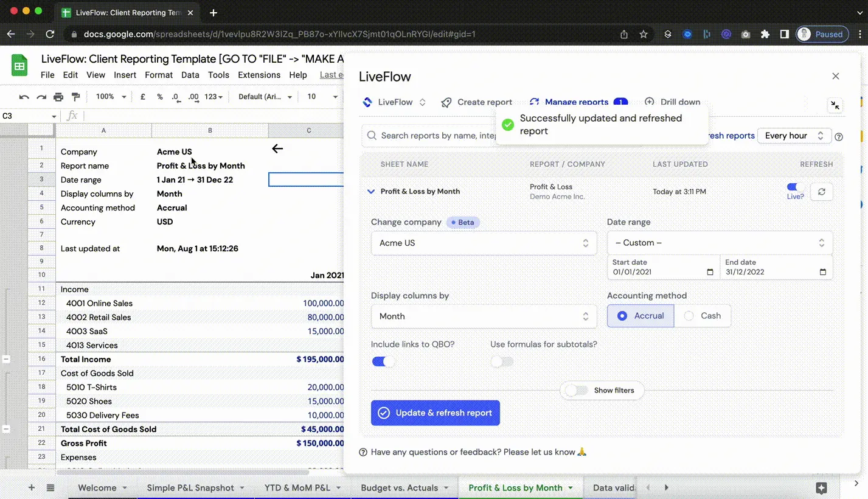The width and height of the screenshot is (868, 499).
Task: Open the Change company dropdown
Action: tap(484, 243)
